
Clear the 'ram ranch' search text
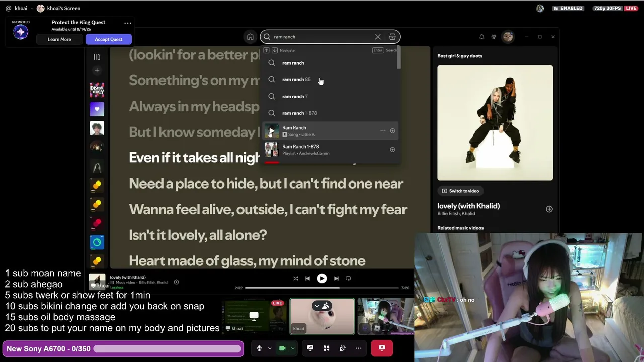click(378, 37)
